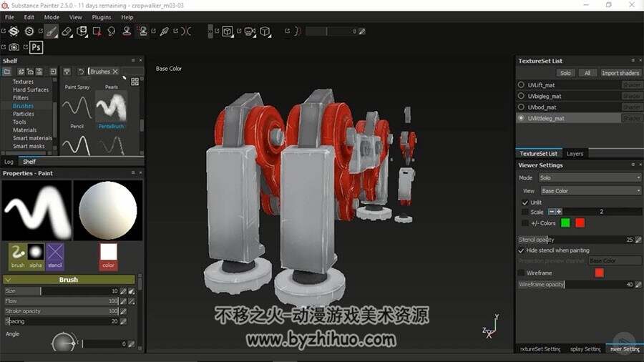Click pen pressure icon beside Spacing
The width and height of the screenshot is (644, 362).
pyautogui.click(x=123, y=321)
